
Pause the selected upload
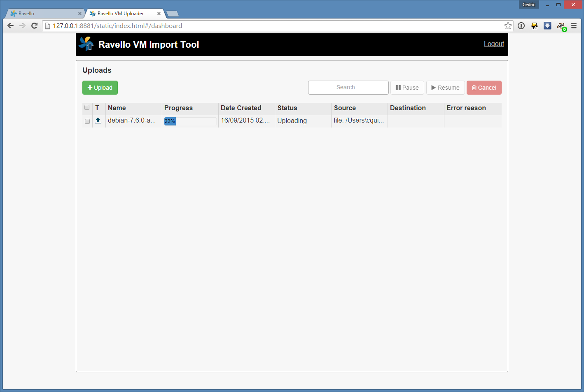pos(407,88)
